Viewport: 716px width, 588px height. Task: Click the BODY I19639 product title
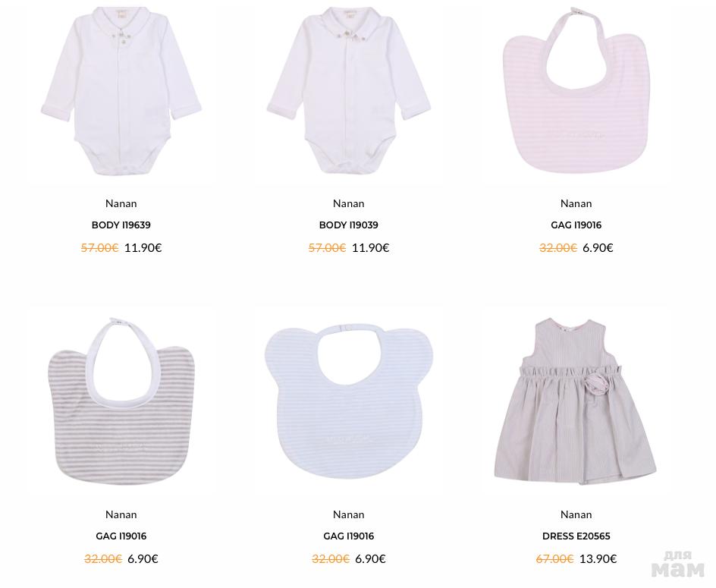(x=121, y=225)
